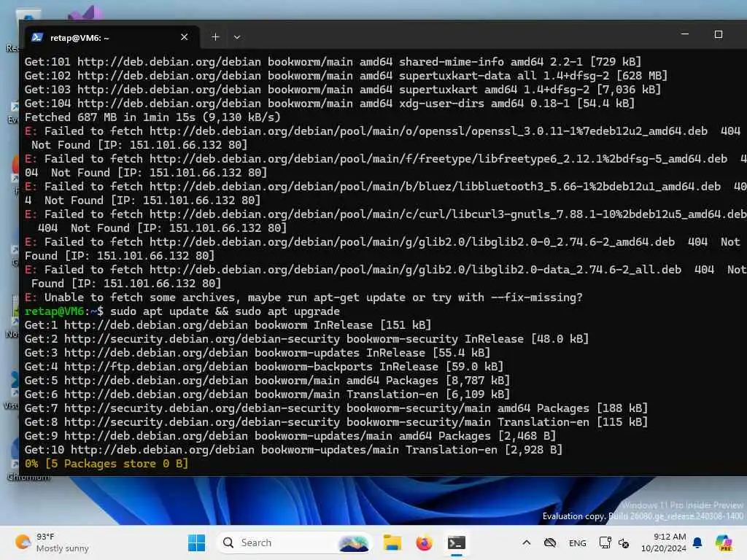Image resolution: width=747 pixels, height=560 pixels.
Task: Click the muted volume tray icon
Action: (x=624, y=542)
